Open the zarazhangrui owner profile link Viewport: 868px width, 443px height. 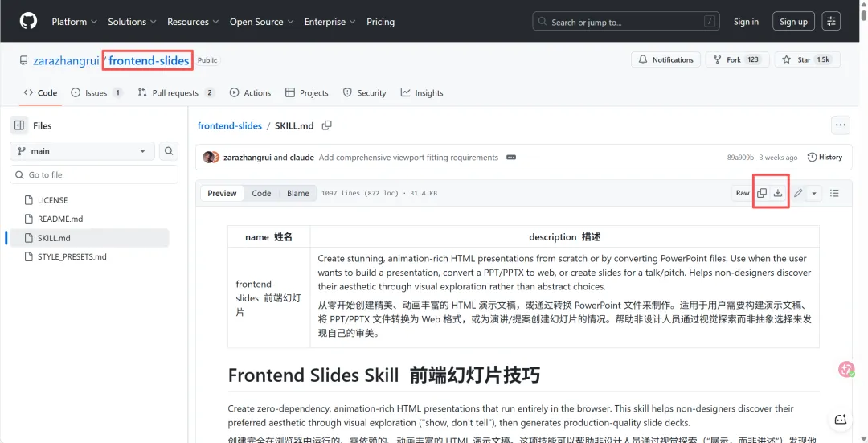66,60
